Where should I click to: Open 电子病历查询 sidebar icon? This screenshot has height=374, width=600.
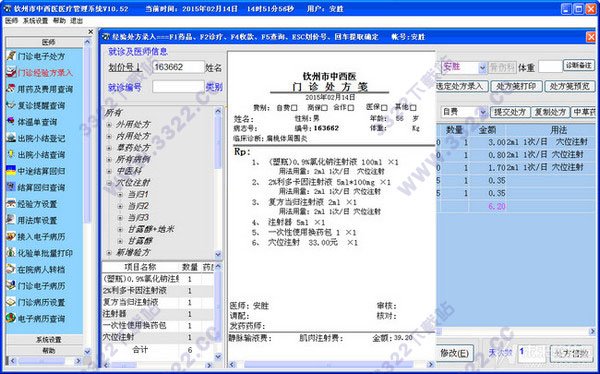point(11,318)
